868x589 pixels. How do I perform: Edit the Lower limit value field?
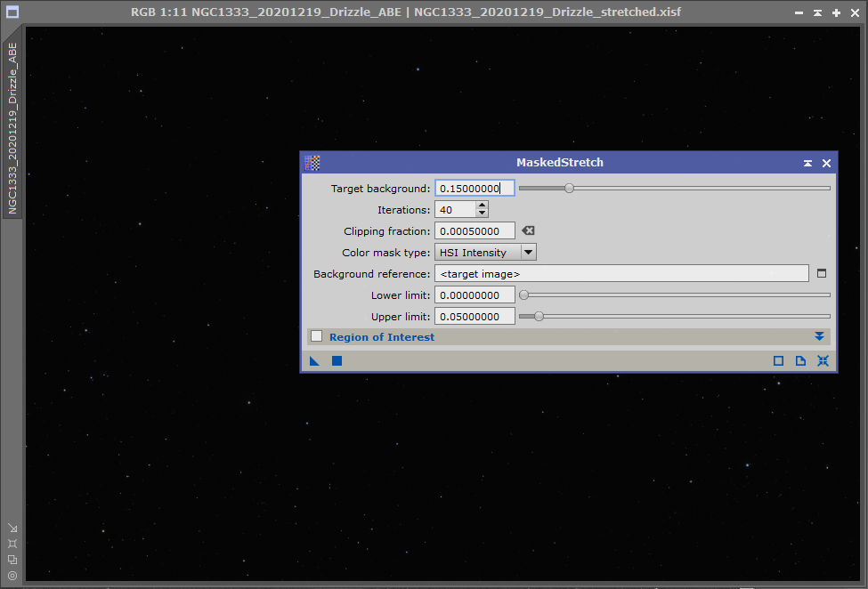pyautogui.click(x=475, y=294)
